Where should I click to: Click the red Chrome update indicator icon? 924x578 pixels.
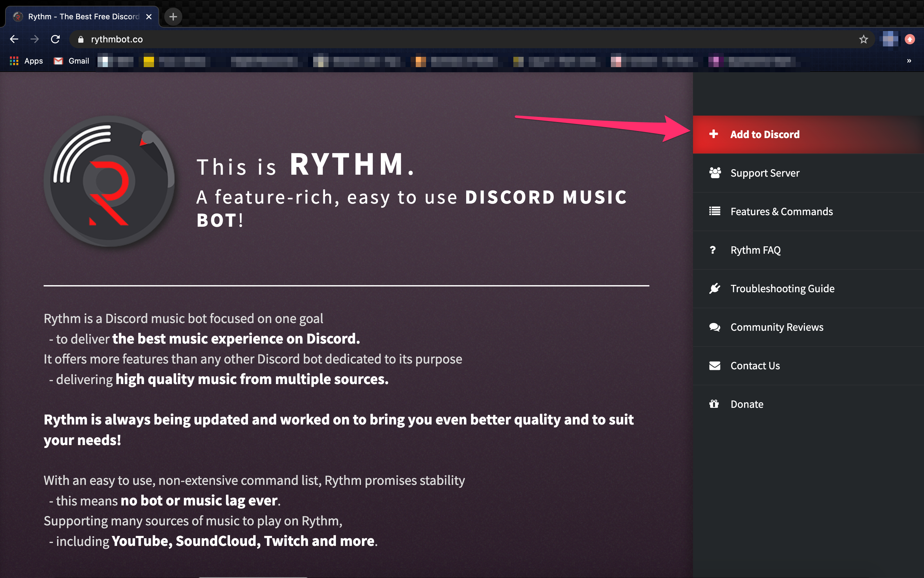[910, 39]
